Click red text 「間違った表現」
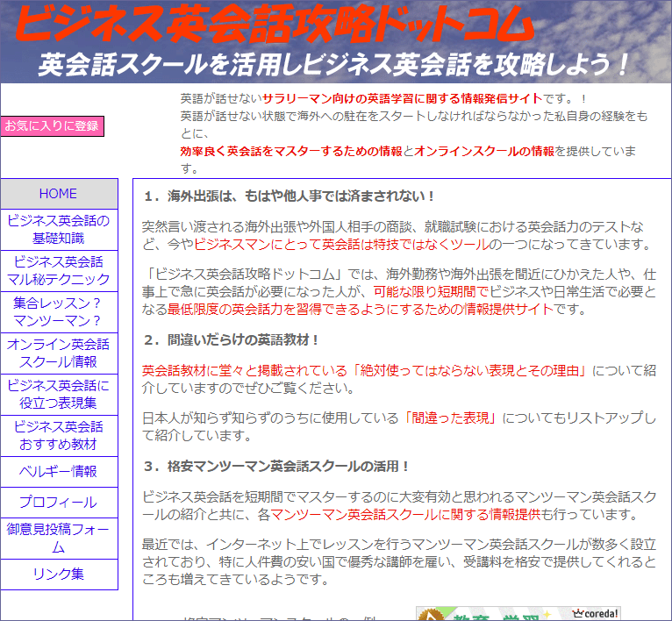This screenshot has width=672, height=621. [450, 418]
